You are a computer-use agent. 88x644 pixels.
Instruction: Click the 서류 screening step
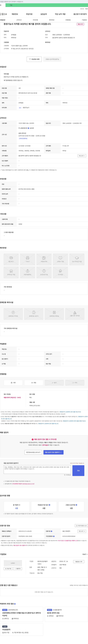click(x=13, y=383)
